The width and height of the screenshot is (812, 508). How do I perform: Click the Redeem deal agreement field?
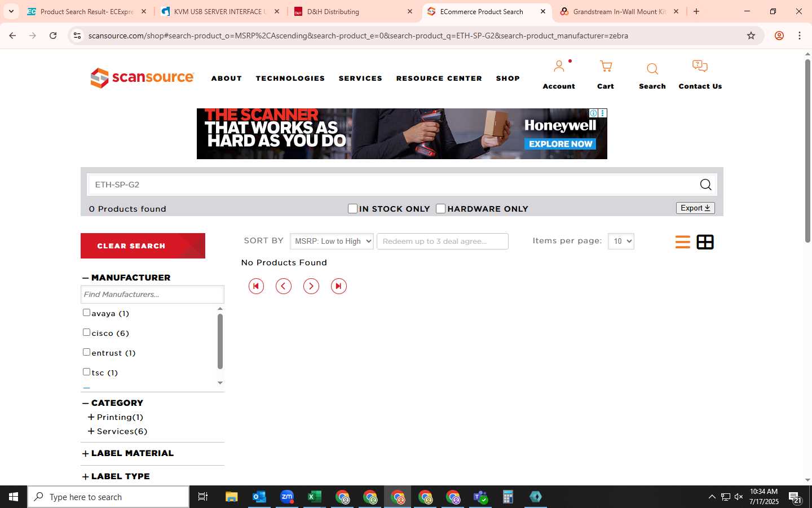[x=443, y=241]
